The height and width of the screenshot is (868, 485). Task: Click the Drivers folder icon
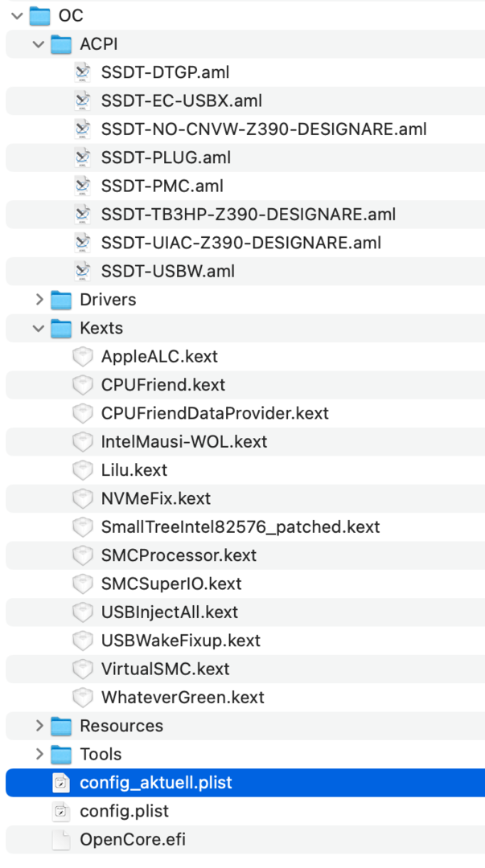[61, 300]
